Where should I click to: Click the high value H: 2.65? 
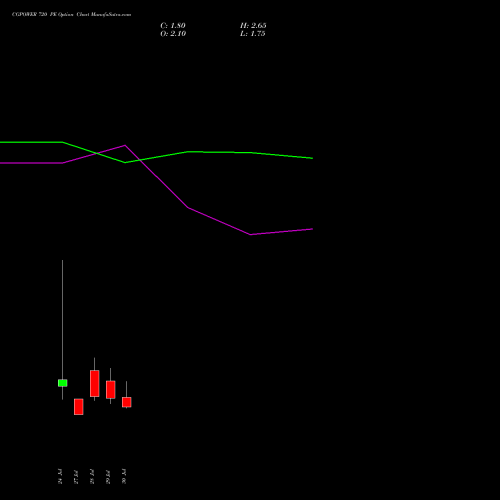pyautogui.click(x=253, y=26)
